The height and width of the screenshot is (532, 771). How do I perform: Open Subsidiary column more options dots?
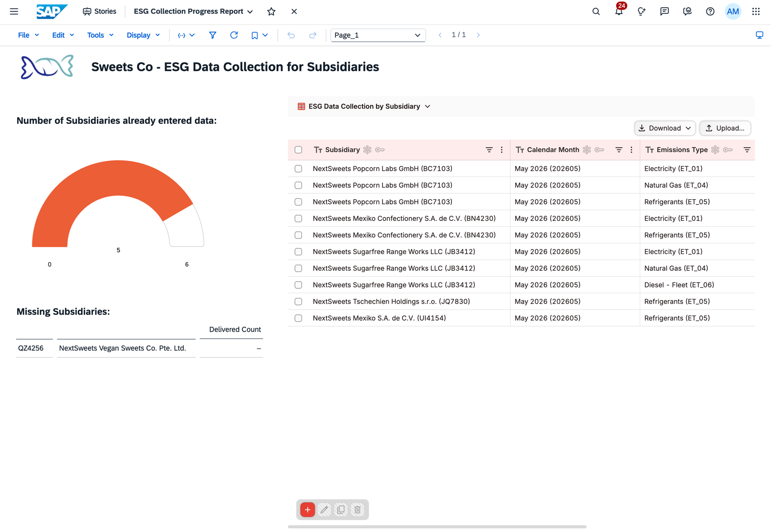click(x=502, y=150)
